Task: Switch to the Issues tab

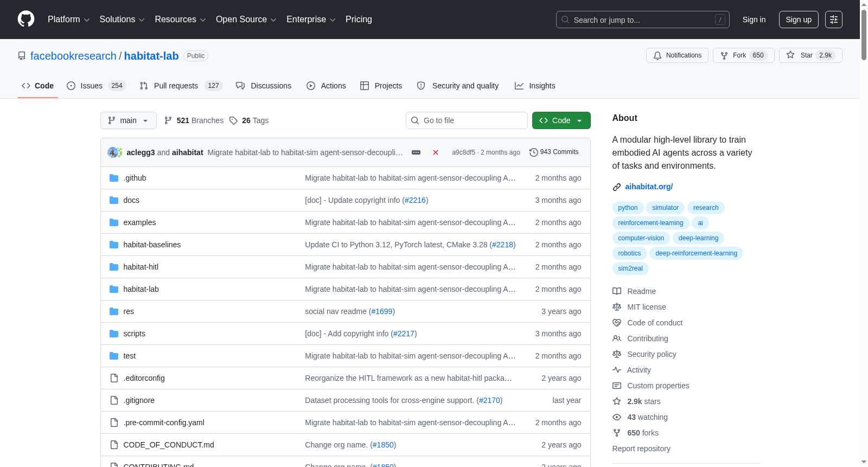Action: tap(96, 86)
